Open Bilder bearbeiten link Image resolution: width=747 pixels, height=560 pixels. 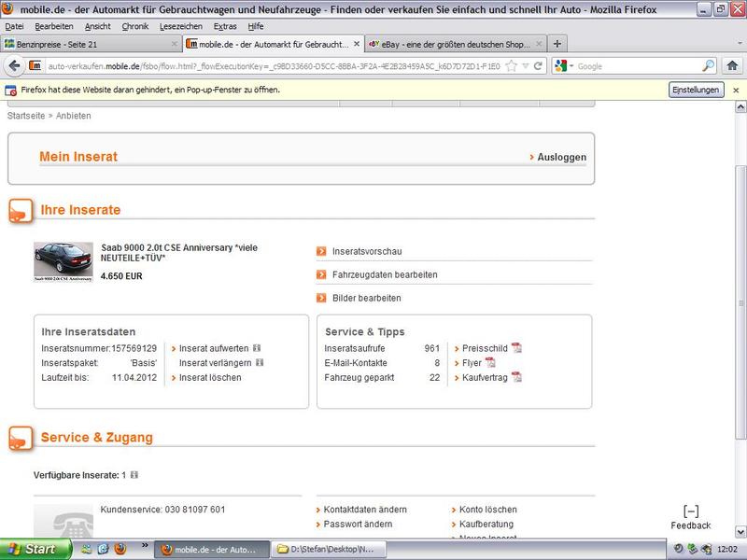pos(367,298)
